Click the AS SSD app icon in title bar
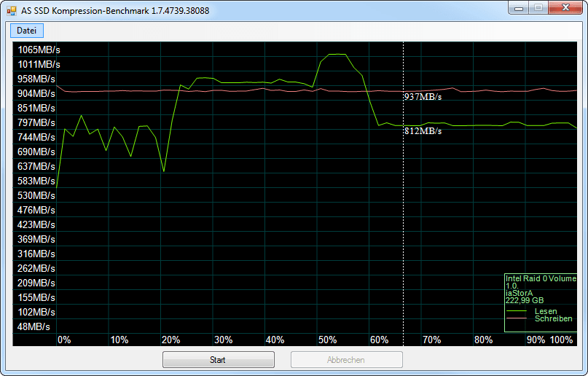This screenshot has width=588, height=376. tap(12, 11)
